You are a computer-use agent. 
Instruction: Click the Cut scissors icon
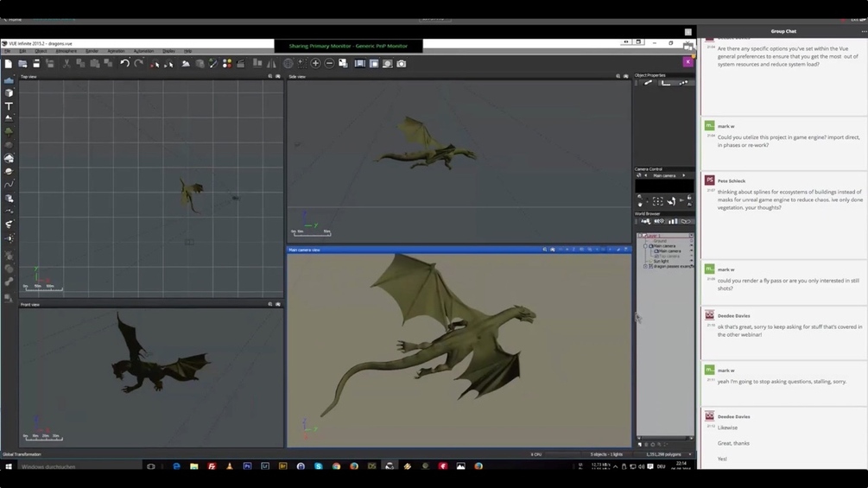coord(67,64)
